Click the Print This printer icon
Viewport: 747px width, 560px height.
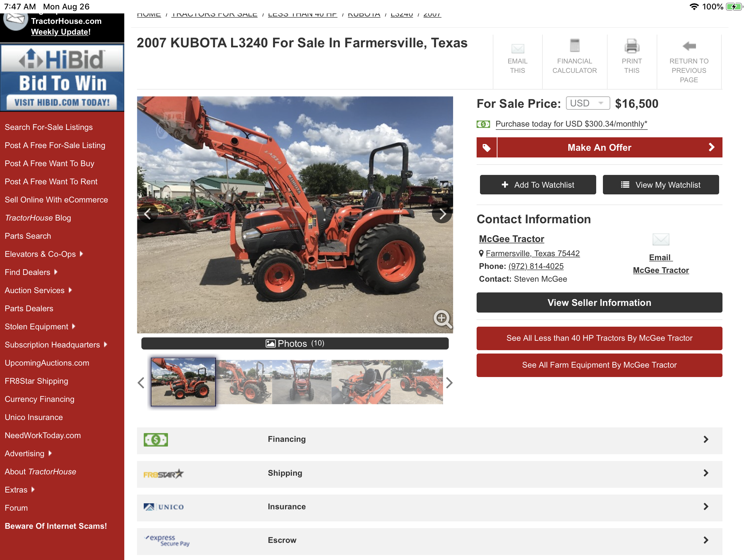click(631, 46)
